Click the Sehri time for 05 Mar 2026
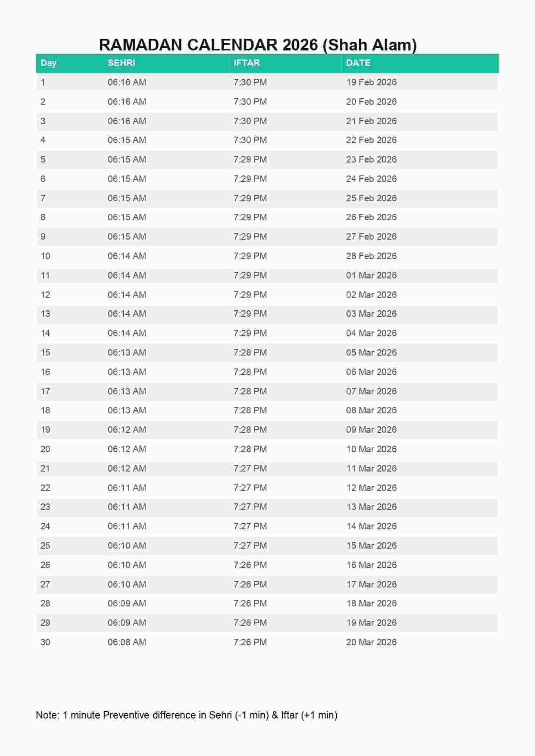This screenshot has height=756, width=535. (x=127, y=353)
